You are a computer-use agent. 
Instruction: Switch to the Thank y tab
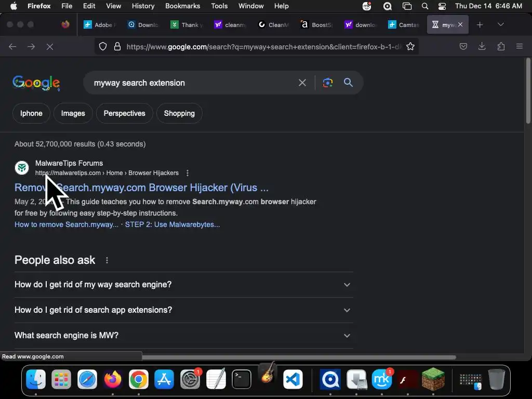[187, 25]
